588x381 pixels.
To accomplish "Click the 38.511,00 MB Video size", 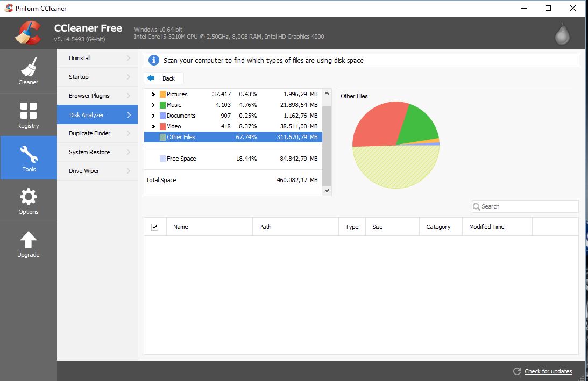I will coord(299,126).
